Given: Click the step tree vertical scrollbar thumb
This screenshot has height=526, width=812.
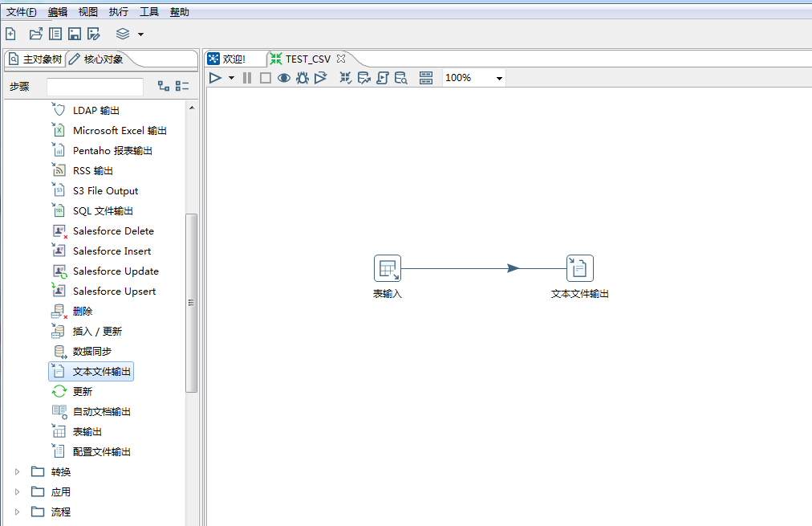Looking at the screenshot, I should tap(192, 304).
